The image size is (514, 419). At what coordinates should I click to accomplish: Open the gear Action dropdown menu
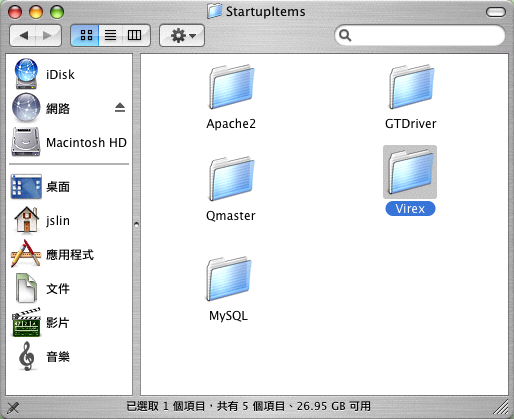pos(182,35)
